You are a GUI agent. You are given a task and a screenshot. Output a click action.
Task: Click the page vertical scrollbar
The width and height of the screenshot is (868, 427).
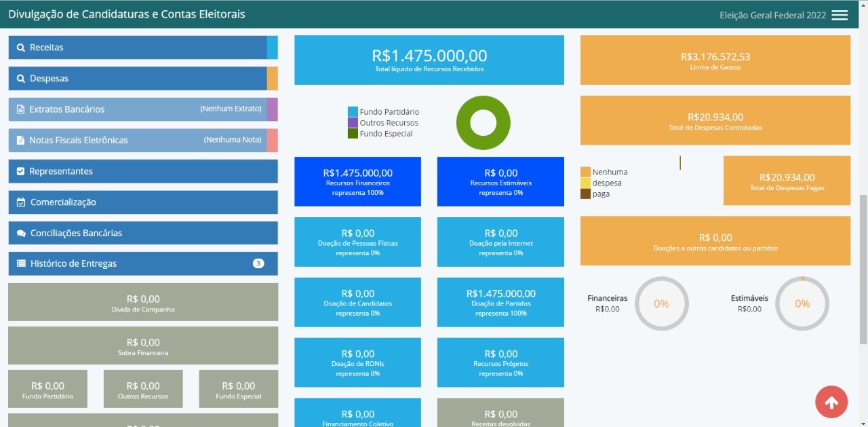click(x=863, y=272)
